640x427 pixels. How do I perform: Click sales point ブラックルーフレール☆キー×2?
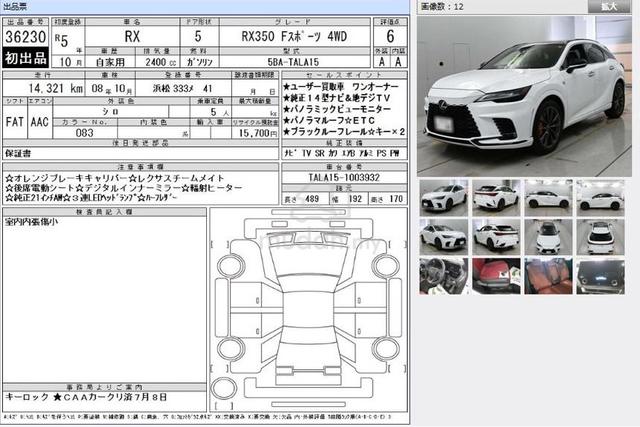coord(344,131)
